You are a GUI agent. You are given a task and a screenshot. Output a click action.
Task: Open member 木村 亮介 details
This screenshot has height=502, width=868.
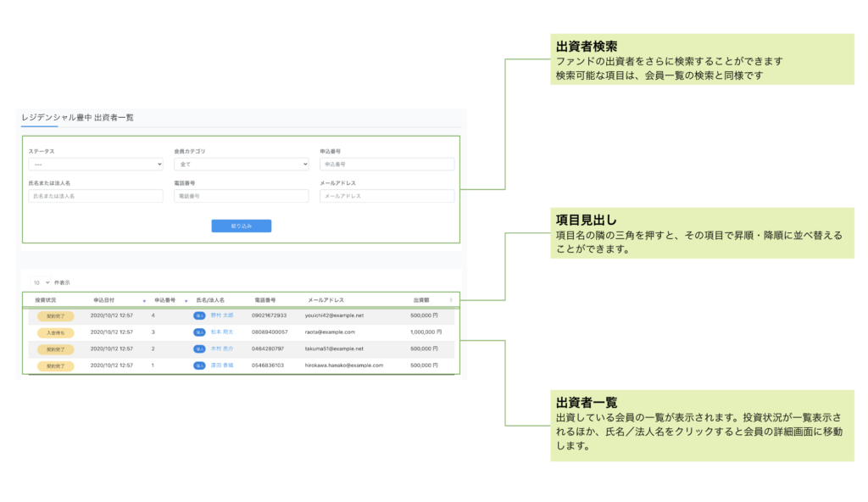pyautogui.click(x=222, y=349)
